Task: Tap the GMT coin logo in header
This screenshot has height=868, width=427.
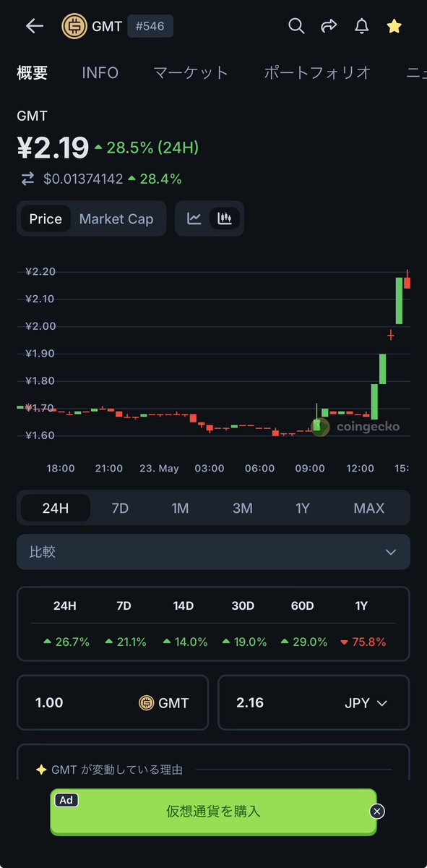Action: 74,26
